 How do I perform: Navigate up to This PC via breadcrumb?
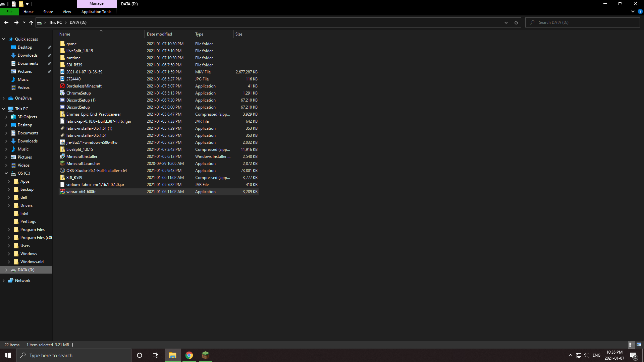click(x=55, y=22)
